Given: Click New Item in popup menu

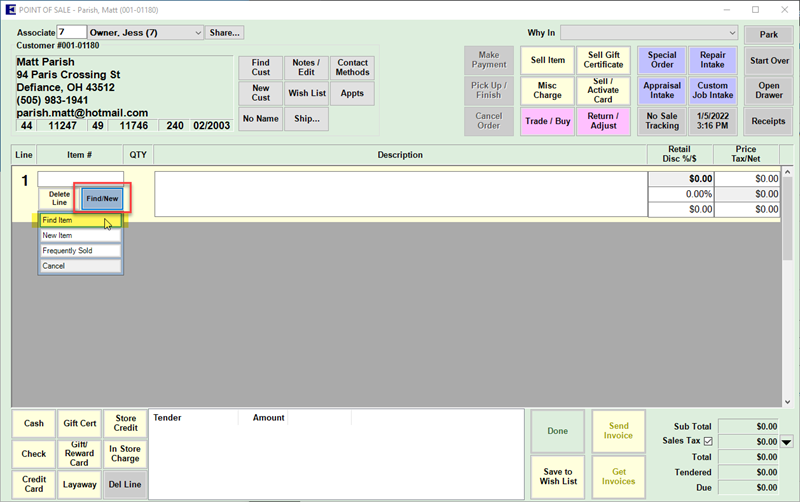Looking at the screenshot, I should point(80,236).
